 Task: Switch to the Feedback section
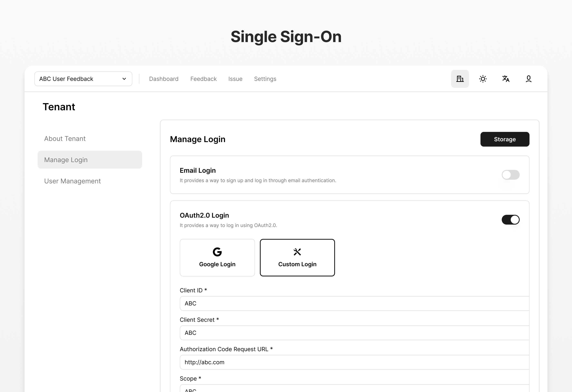203,79
